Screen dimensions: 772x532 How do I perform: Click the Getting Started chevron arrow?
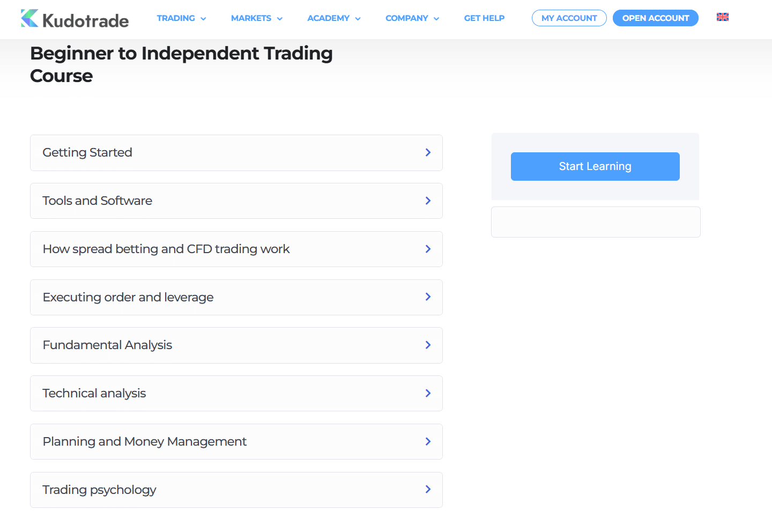[428, 152]
